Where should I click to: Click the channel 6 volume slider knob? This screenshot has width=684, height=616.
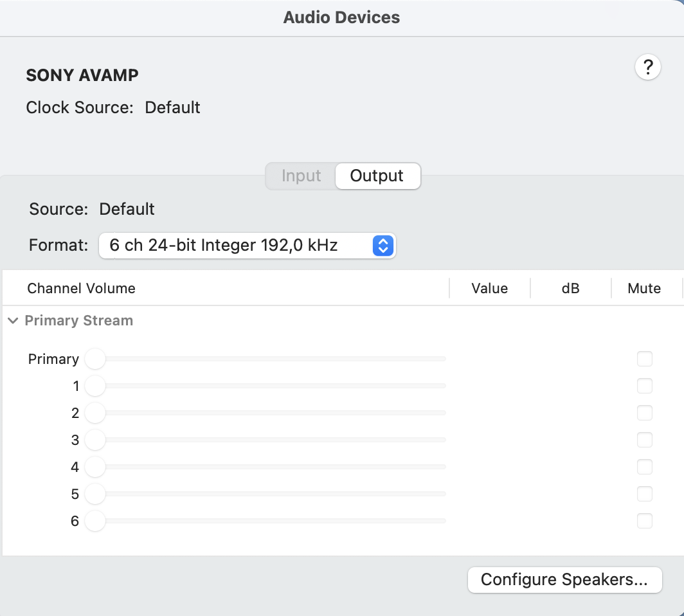95,521
